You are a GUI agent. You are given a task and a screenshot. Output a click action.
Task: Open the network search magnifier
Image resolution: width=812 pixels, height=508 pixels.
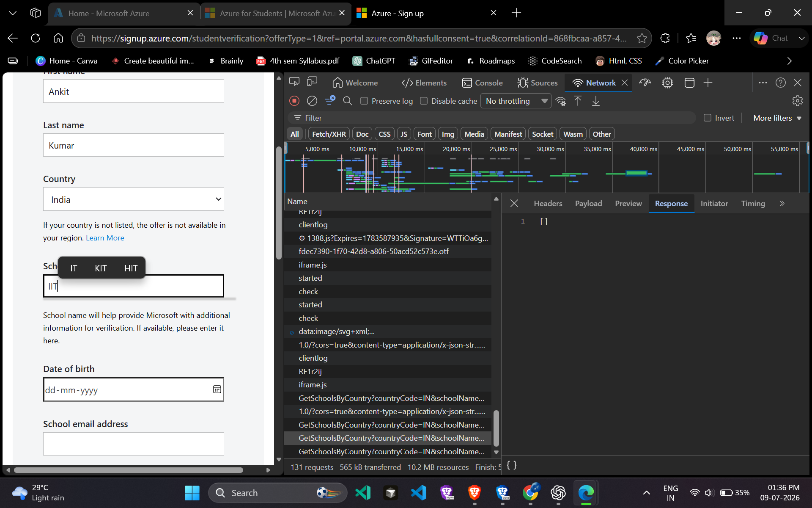(x=348, y=101)
